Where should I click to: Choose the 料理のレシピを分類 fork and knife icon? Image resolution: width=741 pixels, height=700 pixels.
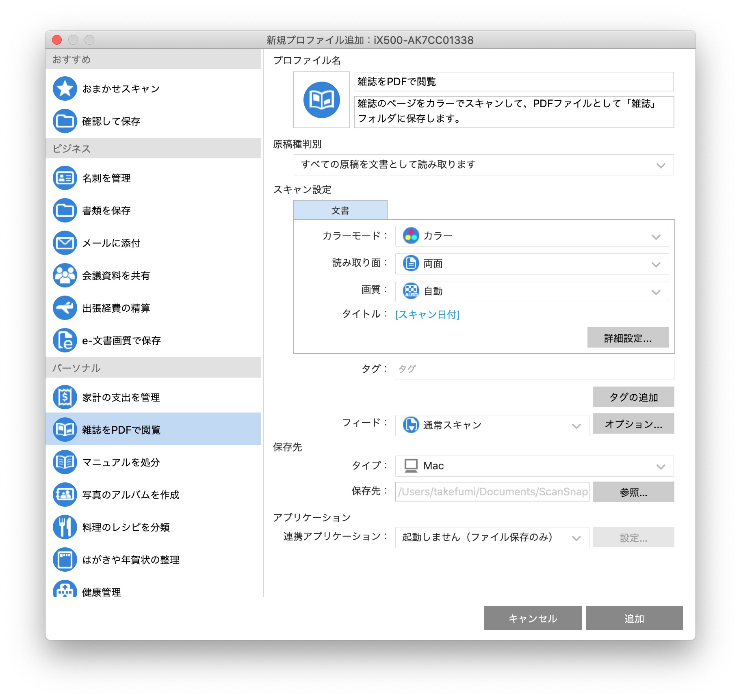coord(65,527)
